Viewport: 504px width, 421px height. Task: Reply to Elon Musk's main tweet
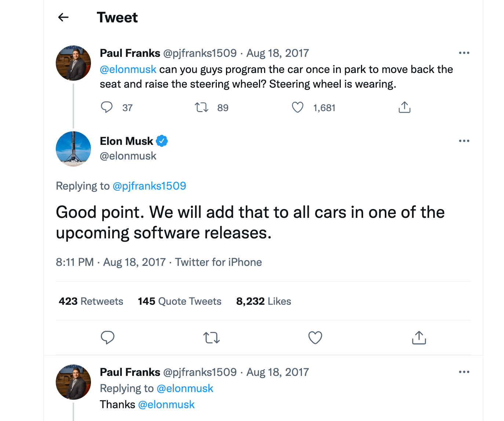[107, 337]
